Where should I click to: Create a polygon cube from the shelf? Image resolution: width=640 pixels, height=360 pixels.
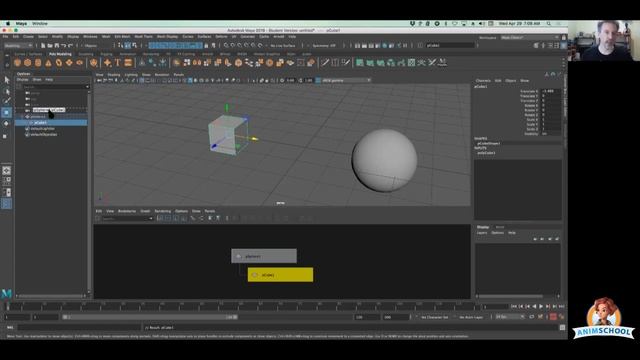point(27,63)
